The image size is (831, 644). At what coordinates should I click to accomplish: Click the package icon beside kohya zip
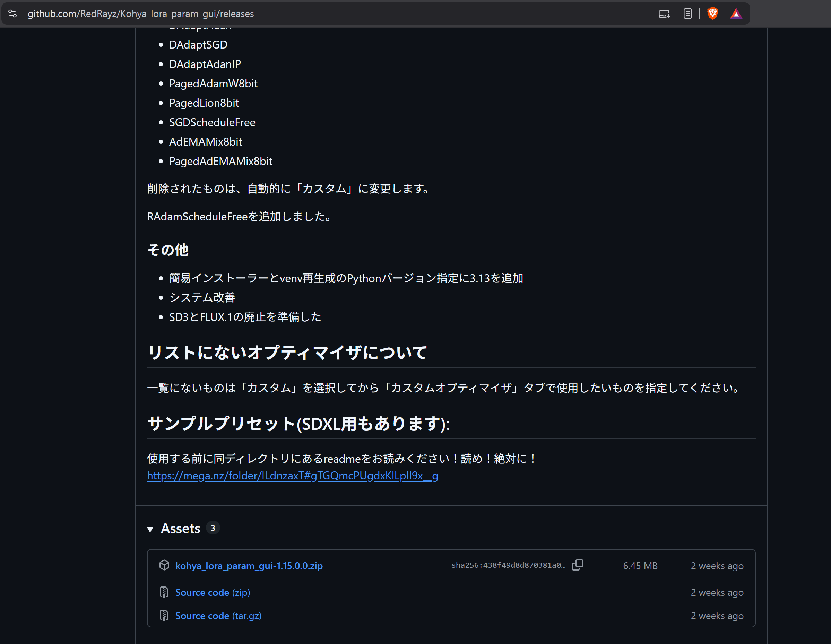coord(164,565)
